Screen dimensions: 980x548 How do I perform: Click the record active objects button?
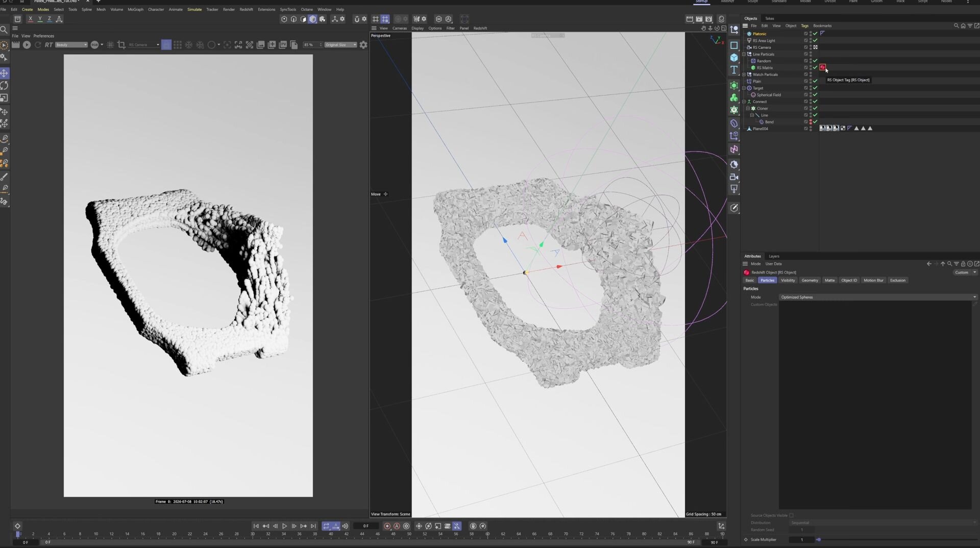tap(387, 526)
